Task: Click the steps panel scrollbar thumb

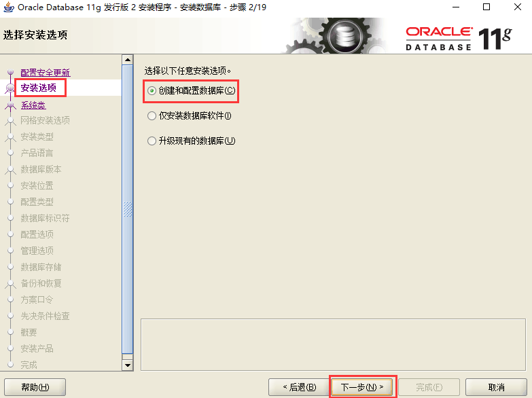Action: click(x=128, y=210)
